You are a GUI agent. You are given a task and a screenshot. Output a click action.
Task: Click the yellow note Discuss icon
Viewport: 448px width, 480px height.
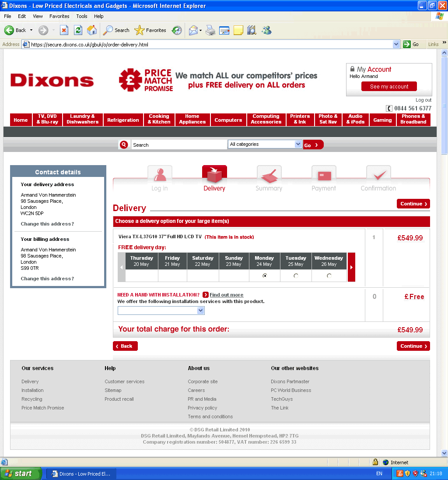238,30
